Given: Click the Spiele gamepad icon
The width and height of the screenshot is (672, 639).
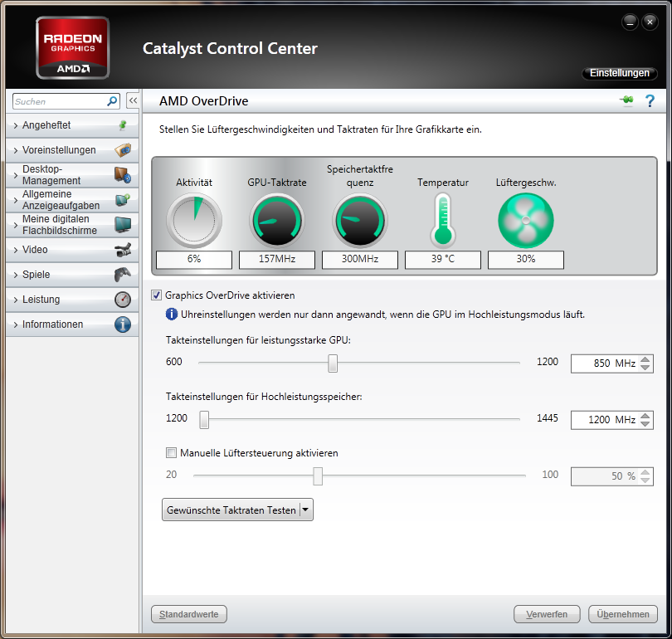Looking at the screenshot, I should coord(123,275).
